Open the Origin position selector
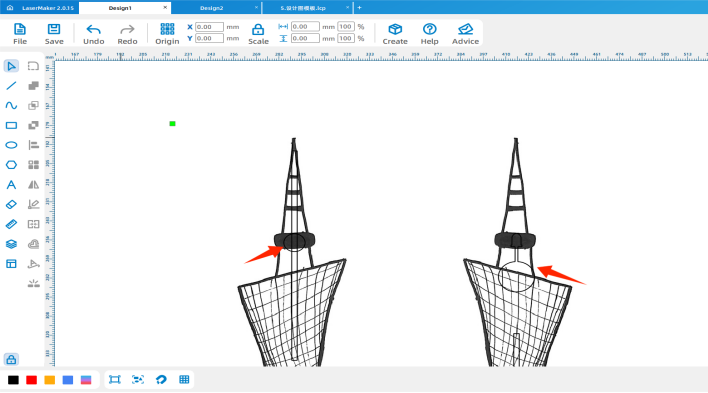The height and width of the screenshot is (393, 708). (x=167, y=34)
